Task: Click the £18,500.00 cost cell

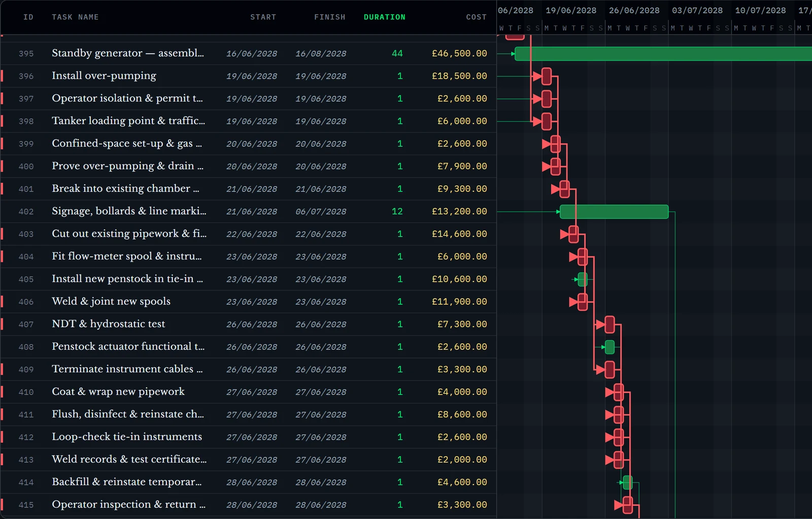Action: [x=459, y=76]
